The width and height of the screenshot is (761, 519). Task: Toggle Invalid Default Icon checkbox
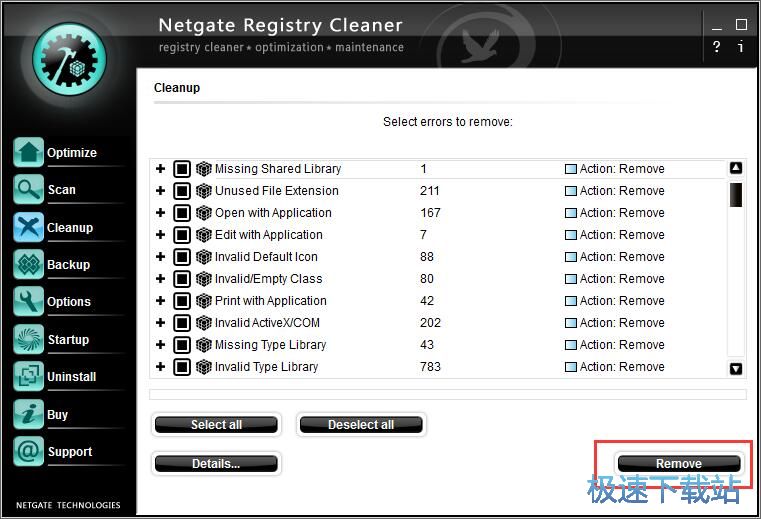[182, 257]
